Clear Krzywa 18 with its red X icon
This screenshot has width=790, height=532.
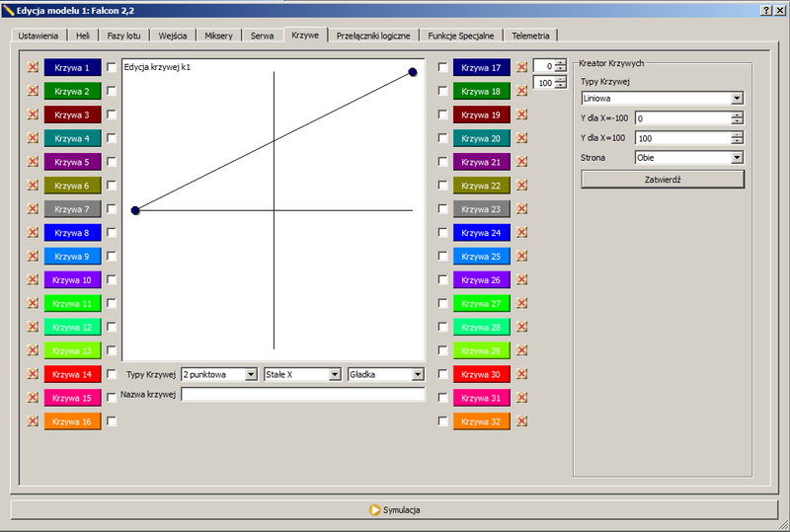point(522,91)
